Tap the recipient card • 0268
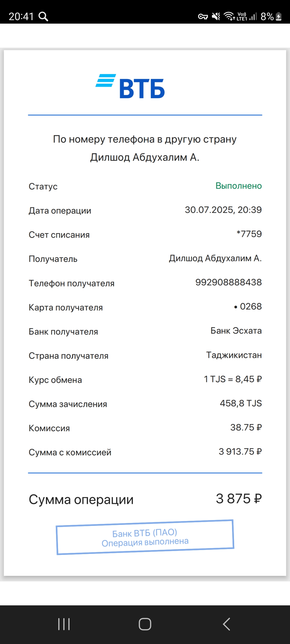Image resolution: width=290 pixels, height=644 pixels. click(248, 306)
